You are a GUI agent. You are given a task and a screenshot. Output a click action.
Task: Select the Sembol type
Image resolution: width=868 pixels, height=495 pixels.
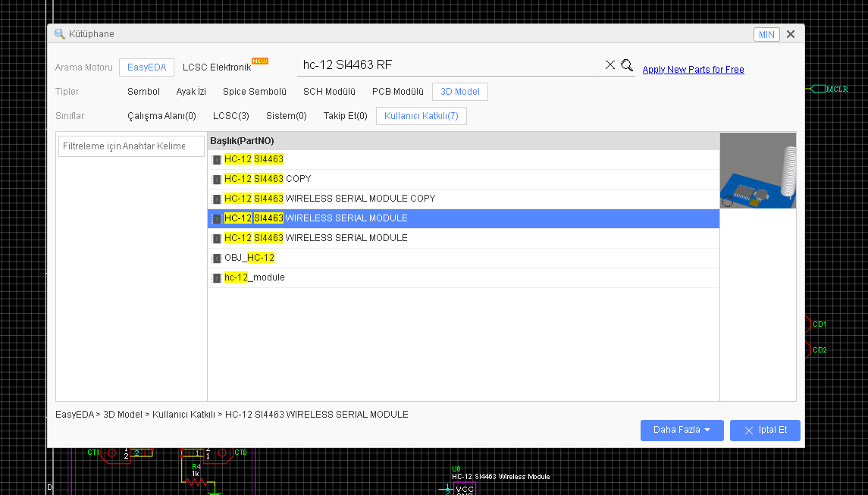[x=143, y=92]
